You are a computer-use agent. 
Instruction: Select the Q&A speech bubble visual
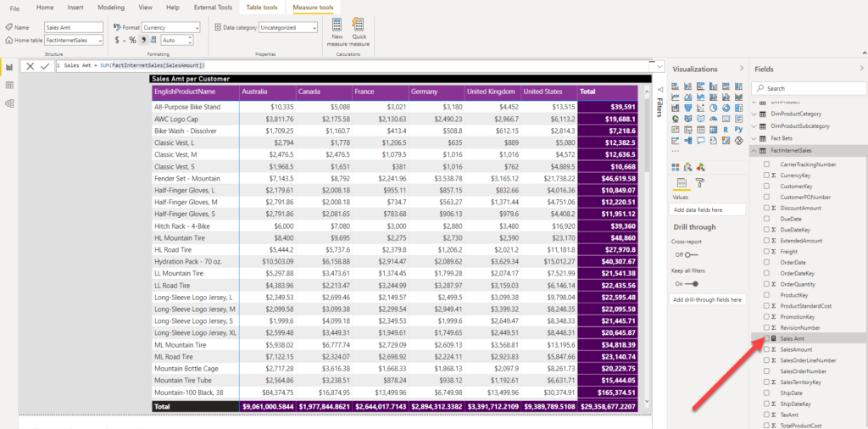[701, 141]
